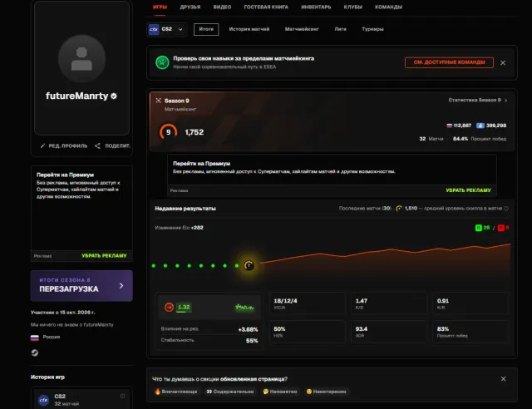532x409 pixels.
Task: Click СМ. ДОСТУПНЫЕ КОМАНДЫ button
Action: click(x=449, y=62)
